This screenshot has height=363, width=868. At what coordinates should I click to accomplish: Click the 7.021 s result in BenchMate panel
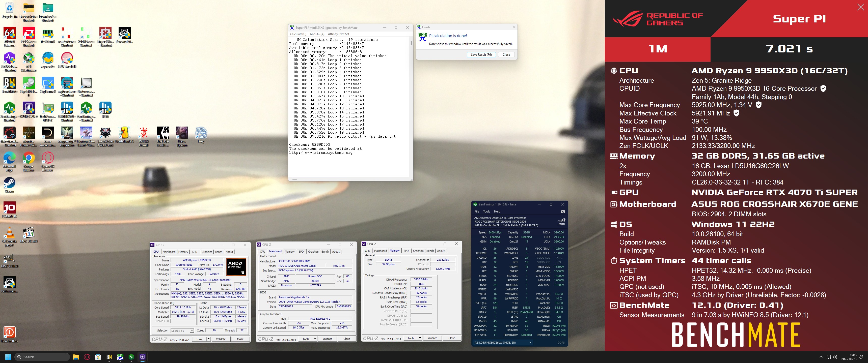click(x=789, y=49)
